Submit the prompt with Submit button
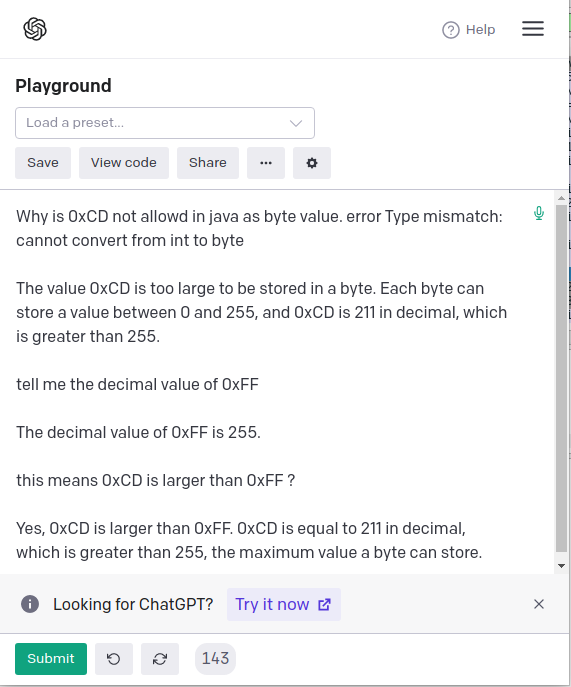The width and height of the screenshot is (571, 687). [x=51, y=659]
